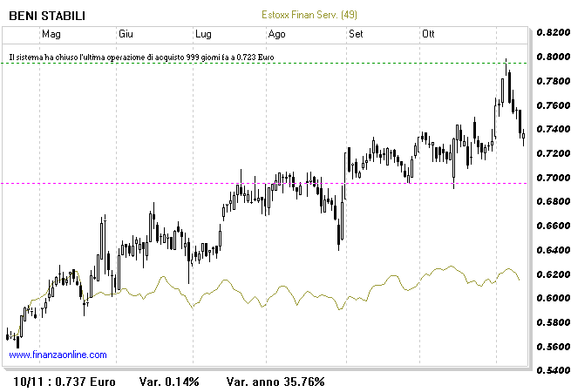Click the 0.7800 price axis label
571x392 pixels.
click(554, 80)
